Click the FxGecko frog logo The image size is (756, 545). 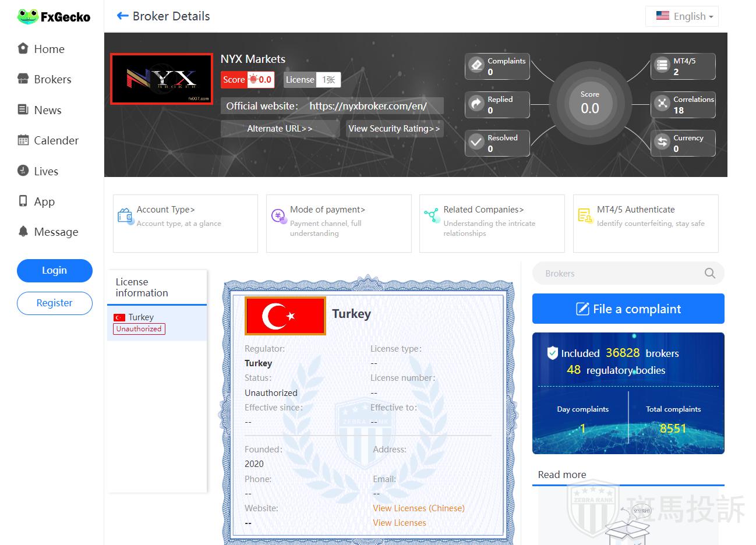tap(27, 17)
